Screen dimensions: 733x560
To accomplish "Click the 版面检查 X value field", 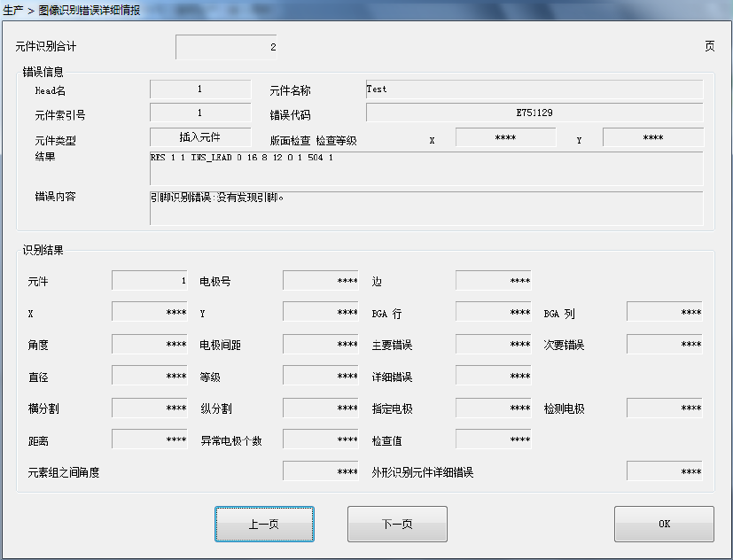I will tap(506, 137).
